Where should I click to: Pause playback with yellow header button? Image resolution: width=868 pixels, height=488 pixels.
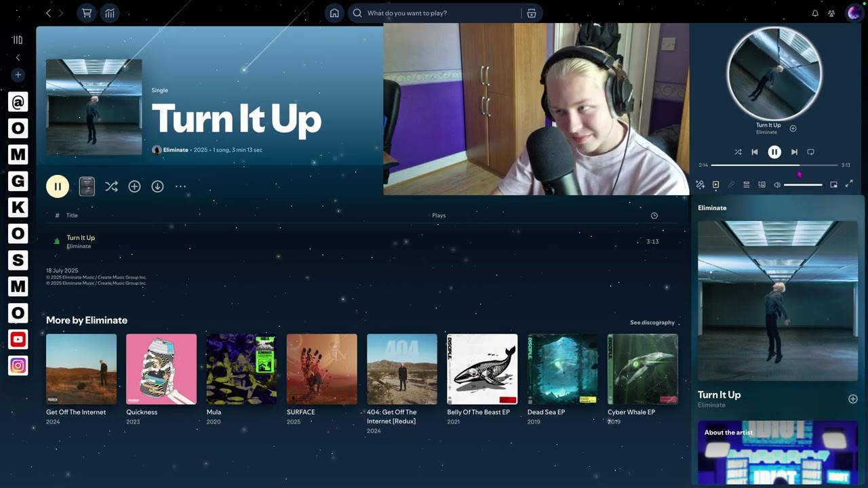[58, 186]
